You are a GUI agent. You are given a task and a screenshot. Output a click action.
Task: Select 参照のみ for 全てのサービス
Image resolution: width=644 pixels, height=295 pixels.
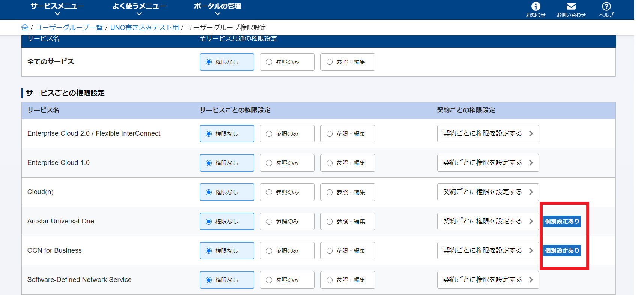click(x=287, y=62)
